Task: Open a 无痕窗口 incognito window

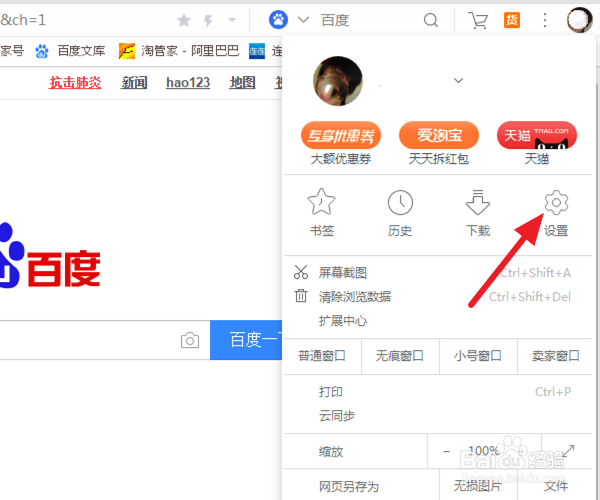Action: click(x=400, y=356)
